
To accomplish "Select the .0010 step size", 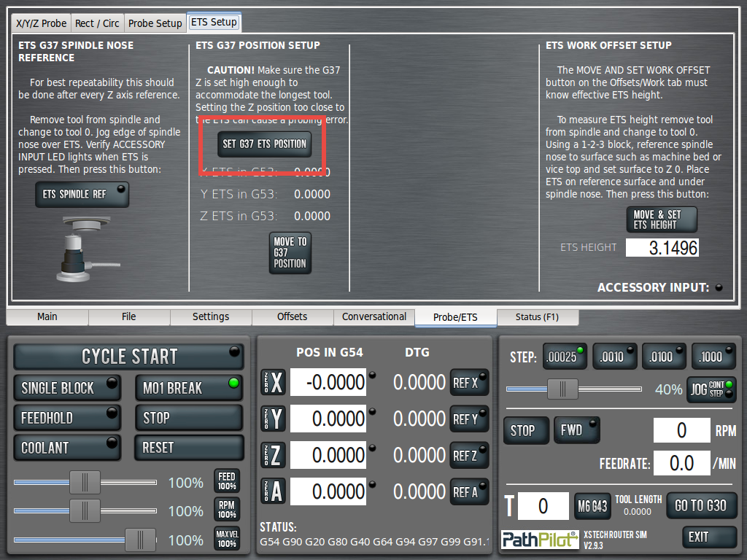I will 615,357.
